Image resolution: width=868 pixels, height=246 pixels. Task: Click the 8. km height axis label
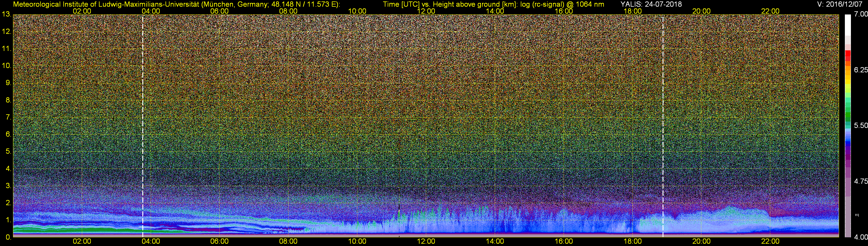click(x=8, y=100)
